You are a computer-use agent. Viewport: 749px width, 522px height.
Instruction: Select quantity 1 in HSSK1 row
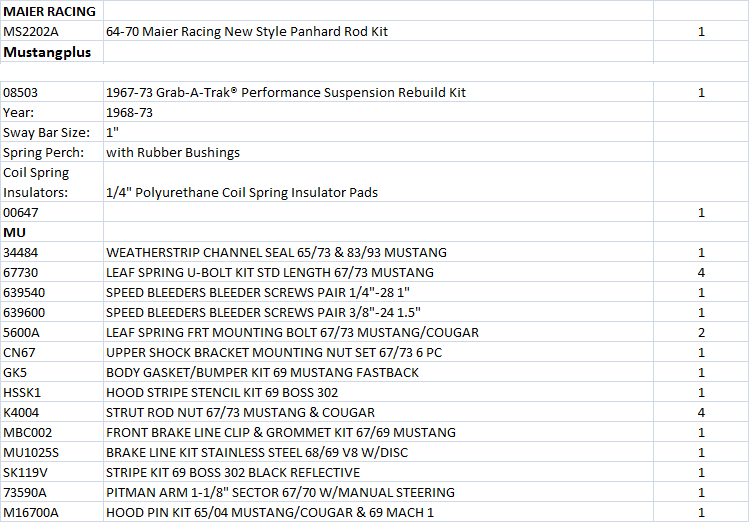coord(701,393)
